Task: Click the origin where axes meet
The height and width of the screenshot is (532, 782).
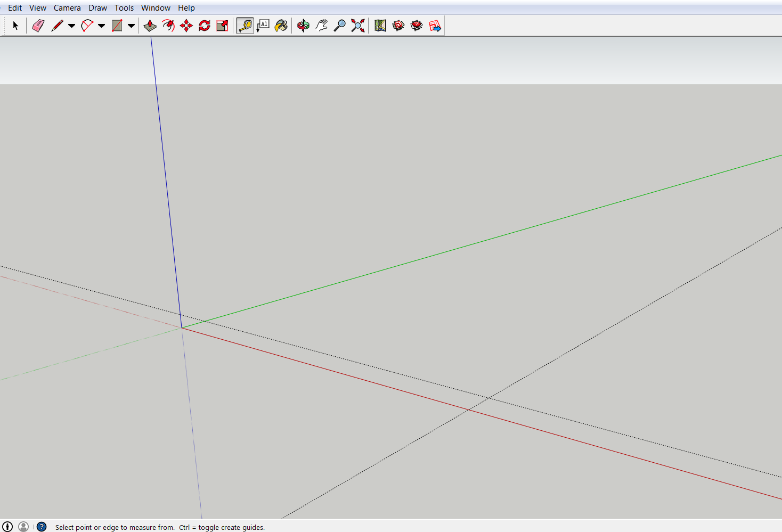Action: coord(182,328)
